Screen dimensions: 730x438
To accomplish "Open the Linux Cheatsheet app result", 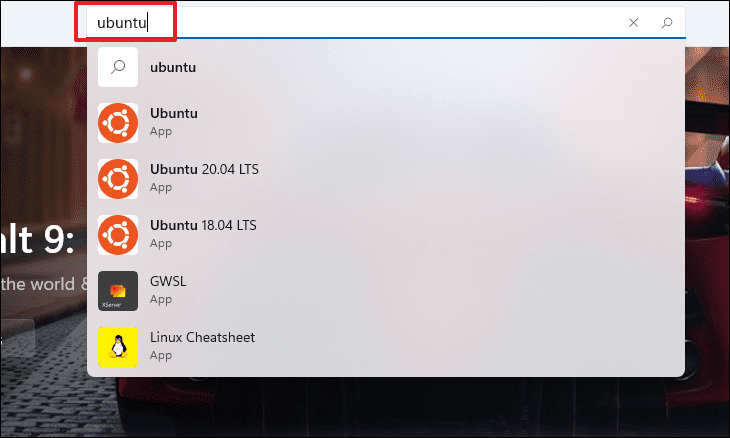I will tap(385, 347).
